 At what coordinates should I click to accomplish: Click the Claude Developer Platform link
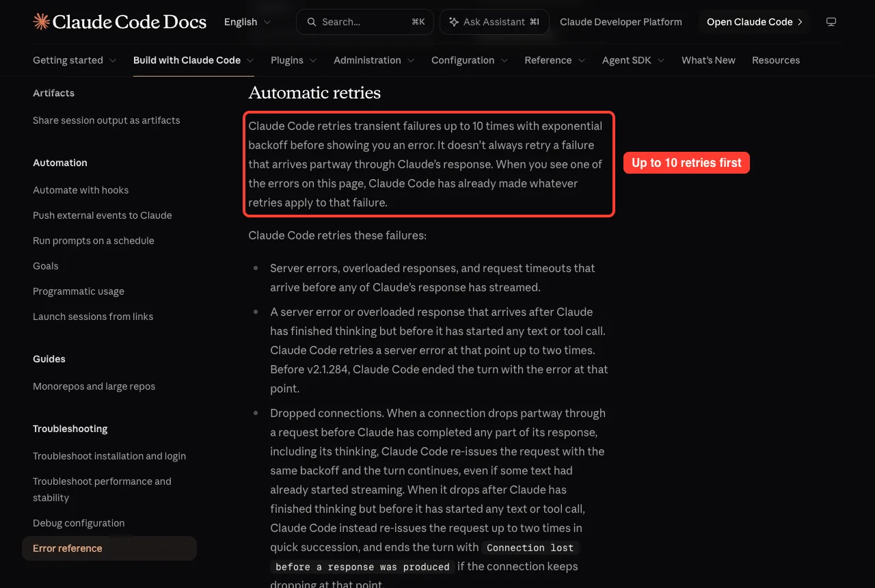coord(621,22)
